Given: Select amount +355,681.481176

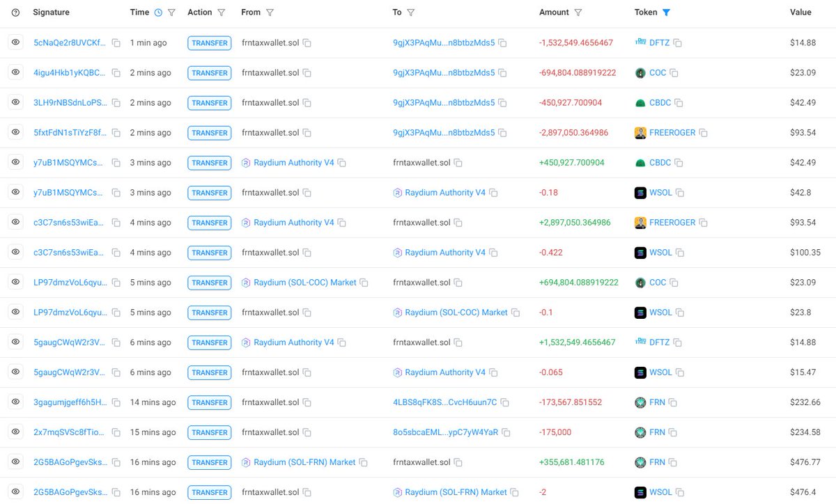Looking at the screenshot, I should point(572,462).
